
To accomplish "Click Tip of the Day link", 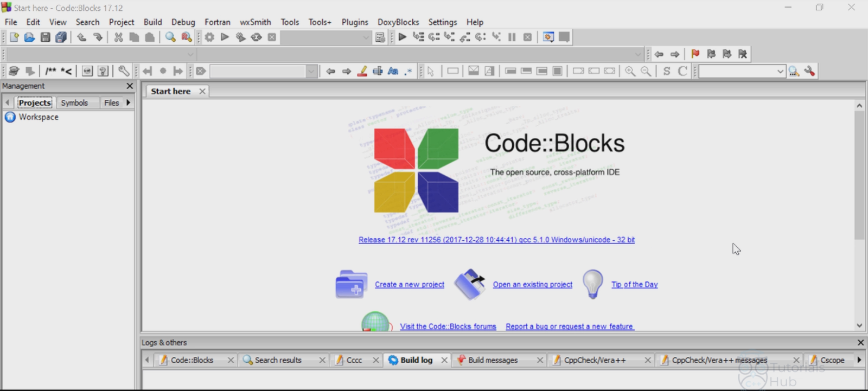I will point(635,285).
